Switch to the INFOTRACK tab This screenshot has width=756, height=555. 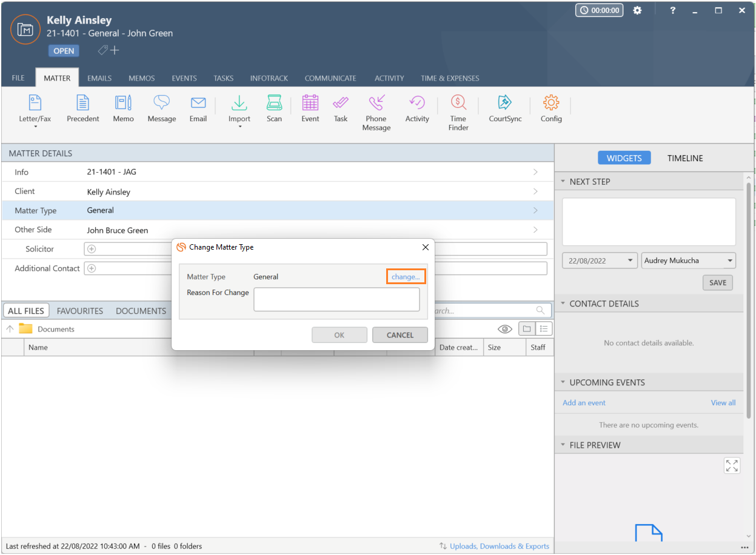pyautogui.click(x=269, y=78)
